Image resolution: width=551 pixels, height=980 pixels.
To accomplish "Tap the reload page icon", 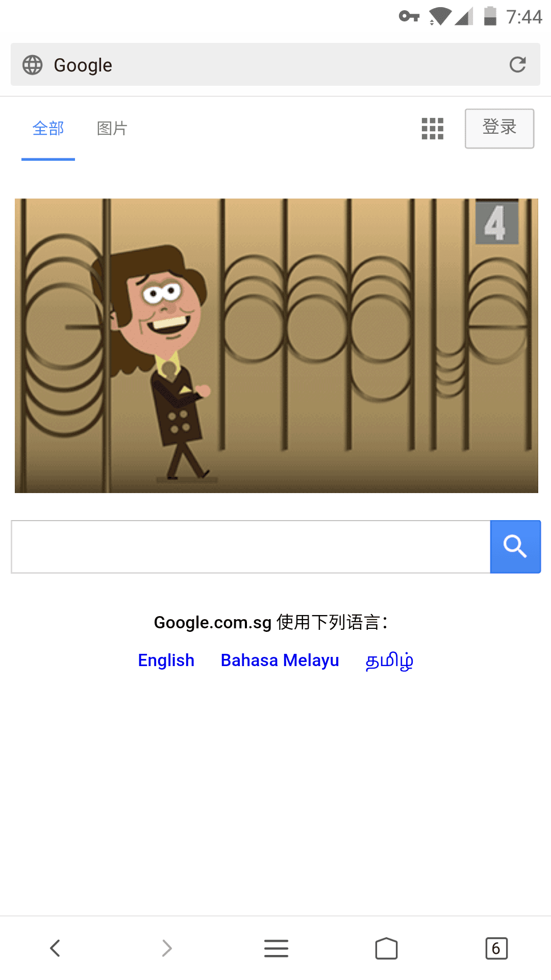I will 517,64.
